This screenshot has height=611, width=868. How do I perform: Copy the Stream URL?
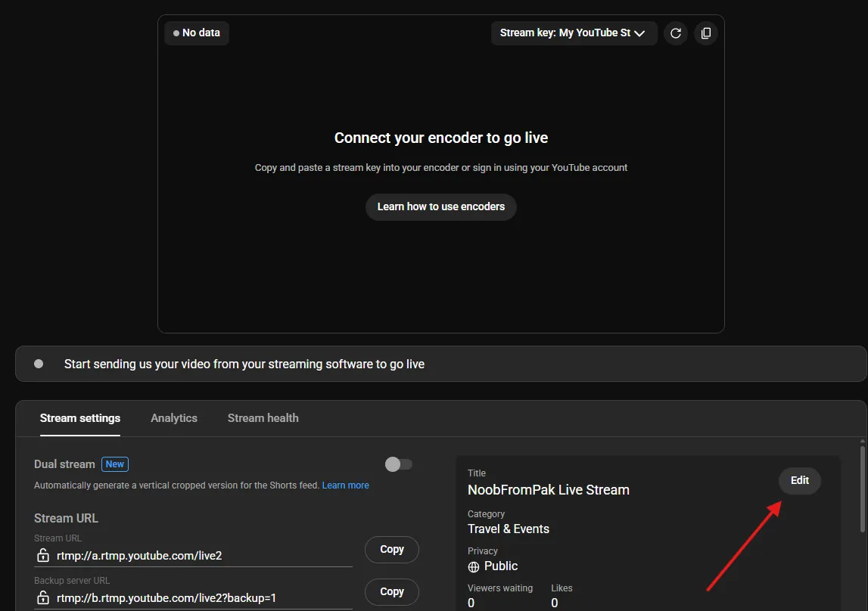pyautogui.click(x=391, y=550)
